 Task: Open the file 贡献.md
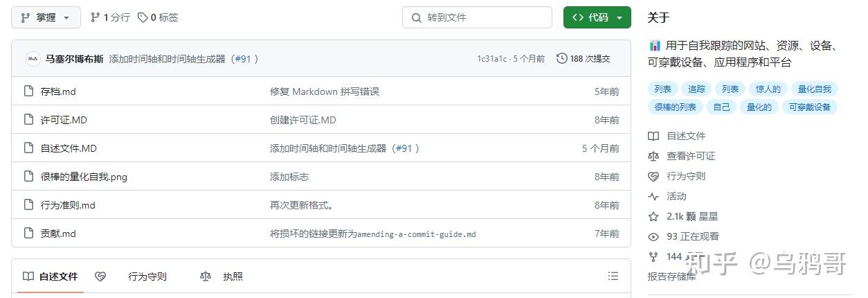pos(58,234)
